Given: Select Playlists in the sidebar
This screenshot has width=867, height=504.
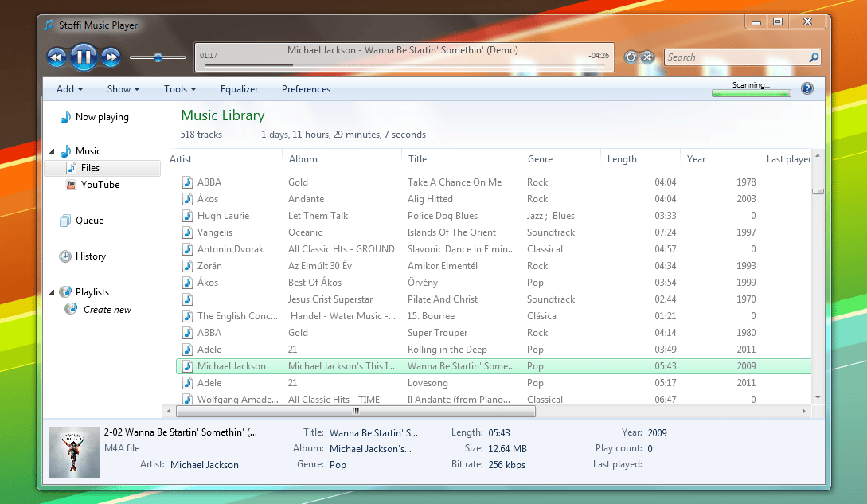Looking at the screenshot, I should pyautogui.click(x=92, y=292).
